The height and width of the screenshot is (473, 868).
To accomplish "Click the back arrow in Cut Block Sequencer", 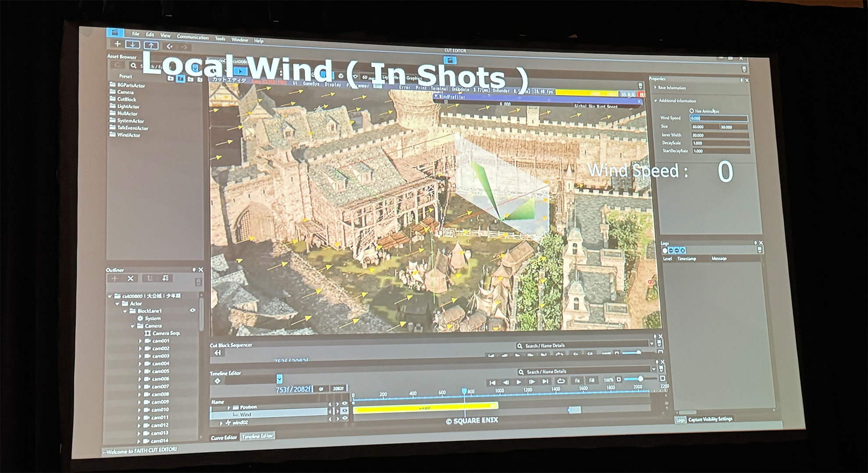I will [217, 353].
